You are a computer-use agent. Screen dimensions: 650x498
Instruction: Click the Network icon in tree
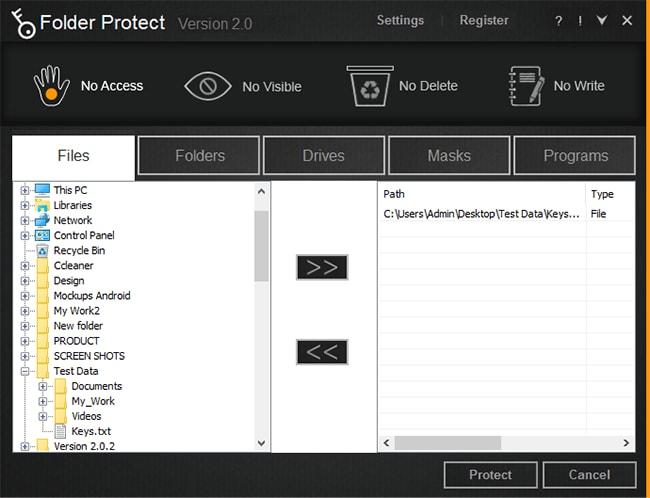point(42,220)
